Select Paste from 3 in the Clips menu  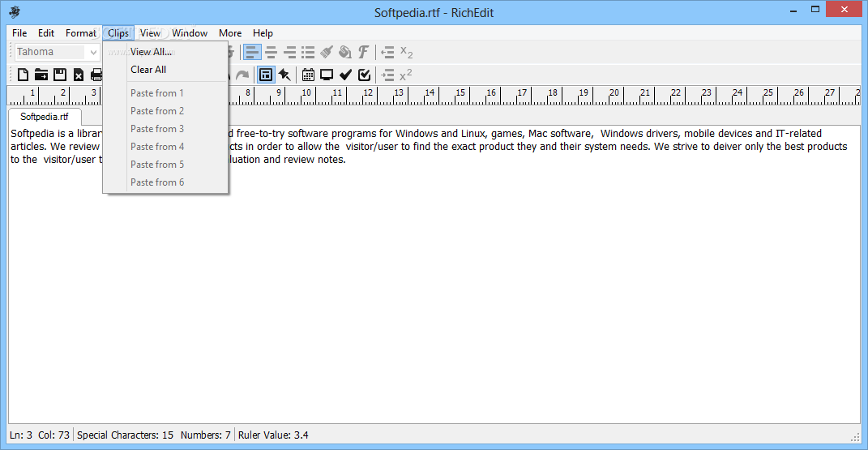click(x=165, y=128)
